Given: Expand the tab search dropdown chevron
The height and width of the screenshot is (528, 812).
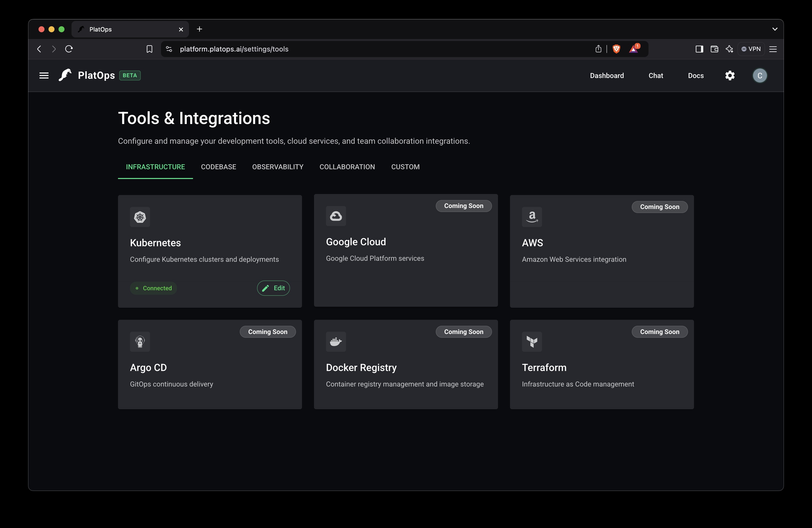Looking at the screenshot, I should click(774, 29).
